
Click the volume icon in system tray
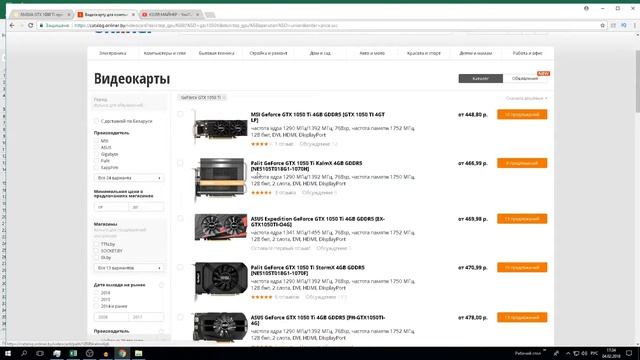click(584, 353)
